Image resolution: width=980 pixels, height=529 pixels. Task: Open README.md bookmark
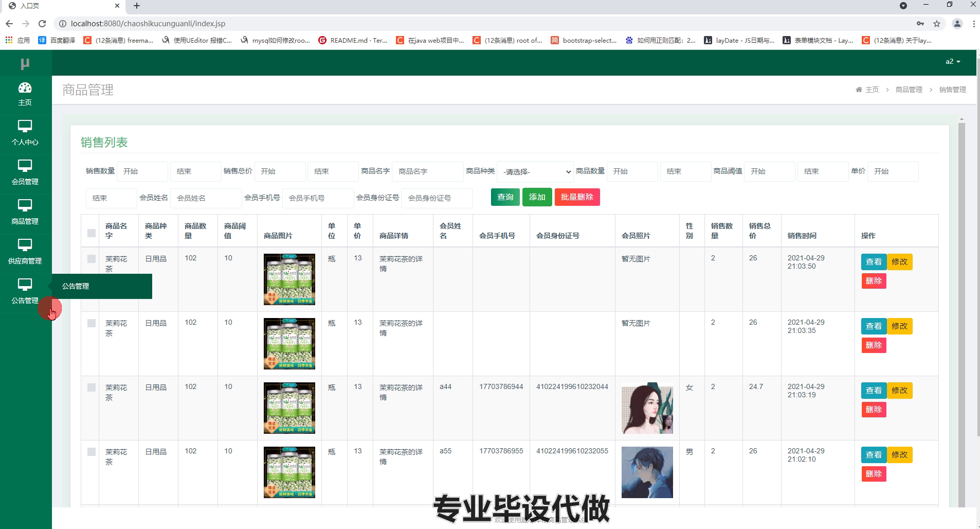[353, 40]
